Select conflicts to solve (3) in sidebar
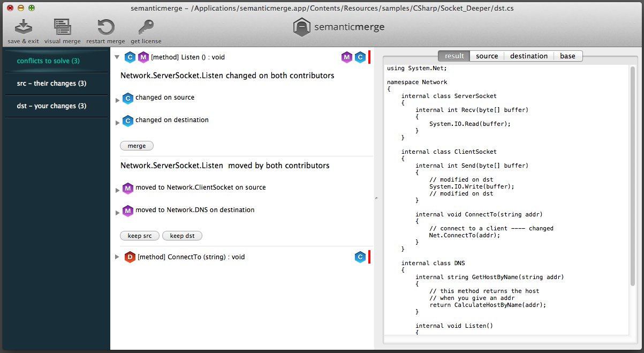Screen dimensions: 644x353 pyautogui.click(x=56, y=61)
